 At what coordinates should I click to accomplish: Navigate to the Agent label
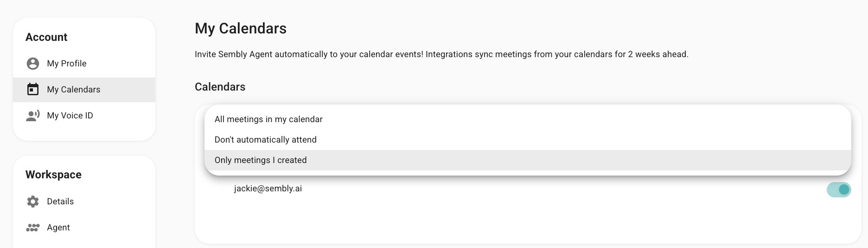pos(58,228)
